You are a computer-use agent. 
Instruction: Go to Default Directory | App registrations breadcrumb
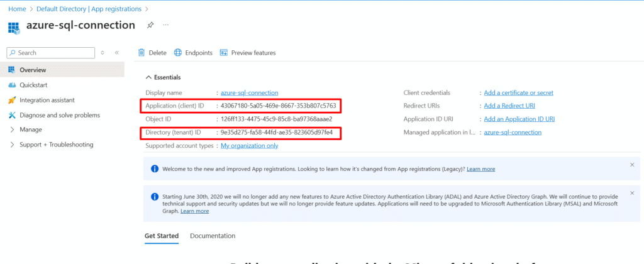coord(89,9)
